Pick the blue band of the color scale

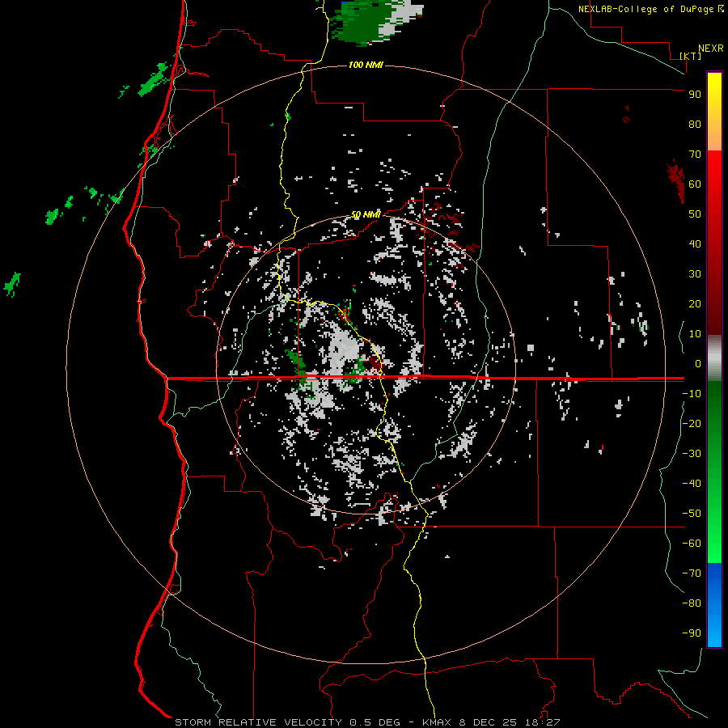pos(714,605)
